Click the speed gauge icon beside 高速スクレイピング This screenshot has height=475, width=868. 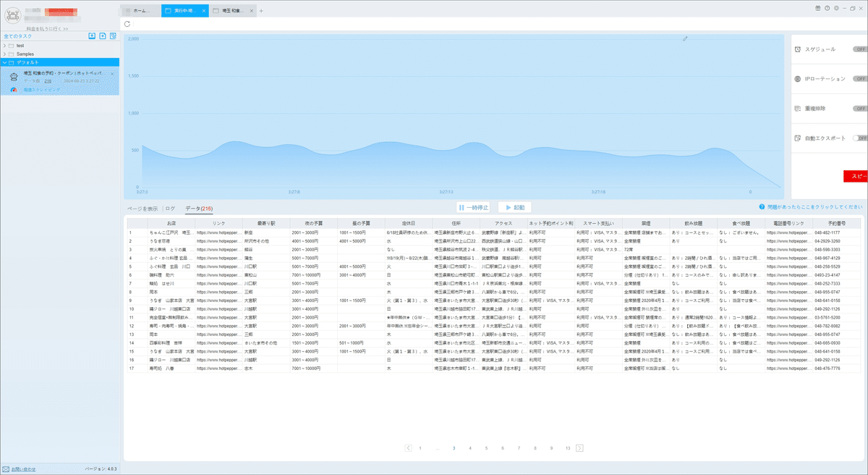pyautogui.click(x=14, y=89)
